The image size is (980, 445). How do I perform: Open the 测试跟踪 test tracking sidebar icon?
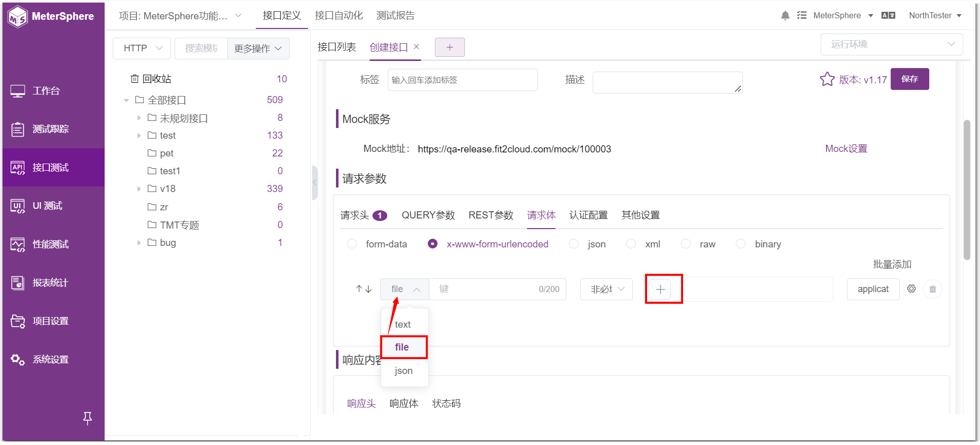(x=18, y=129)
